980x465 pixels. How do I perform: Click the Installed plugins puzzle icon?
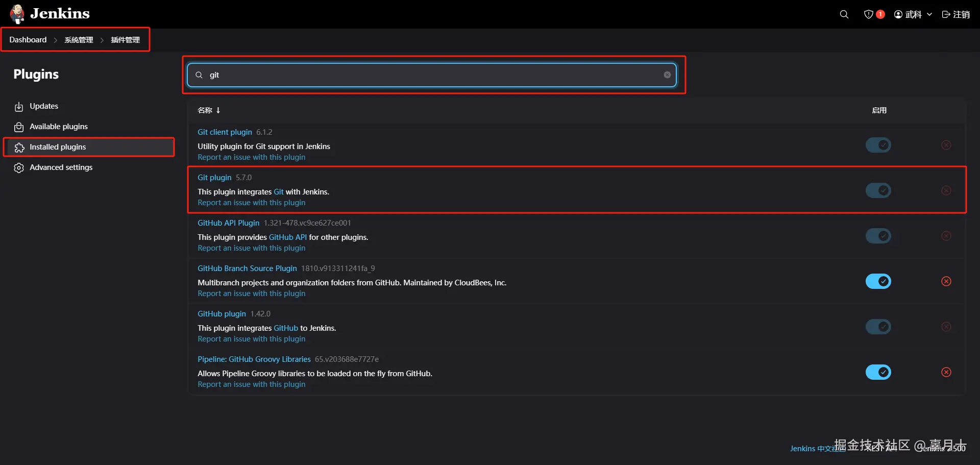point(19,148)
